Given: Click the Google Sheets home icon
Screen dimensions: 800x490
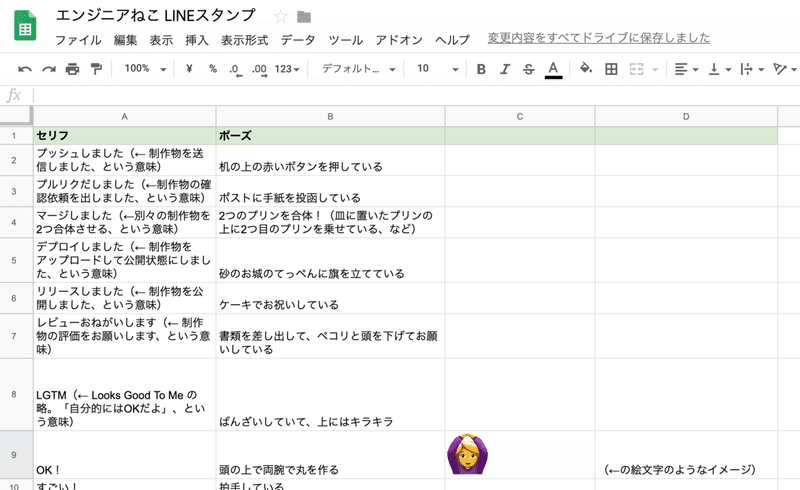Looking at the screenshot, I should (x=25, y=26).
